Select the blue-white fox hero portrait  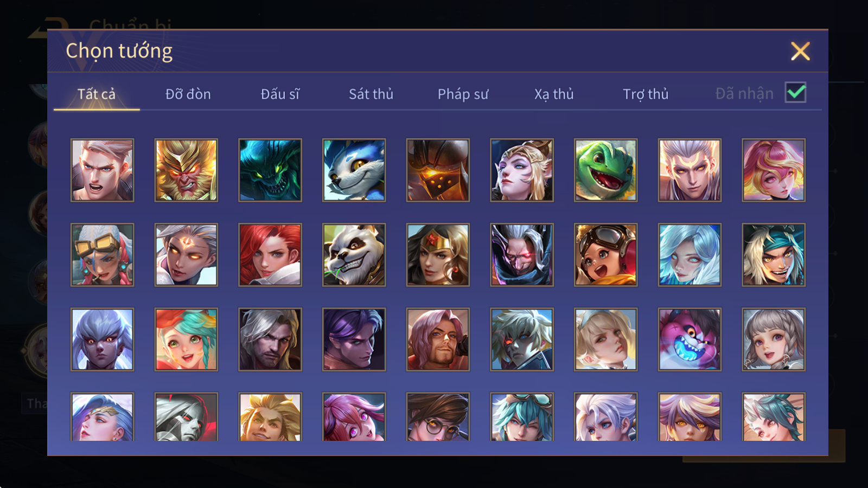(354, 170)
